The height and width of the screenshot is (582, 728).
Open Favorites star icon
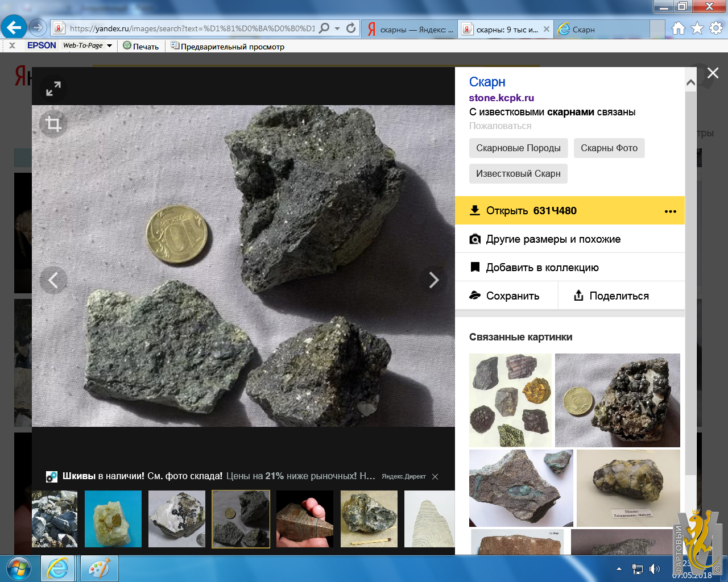(x=697, y=28)
